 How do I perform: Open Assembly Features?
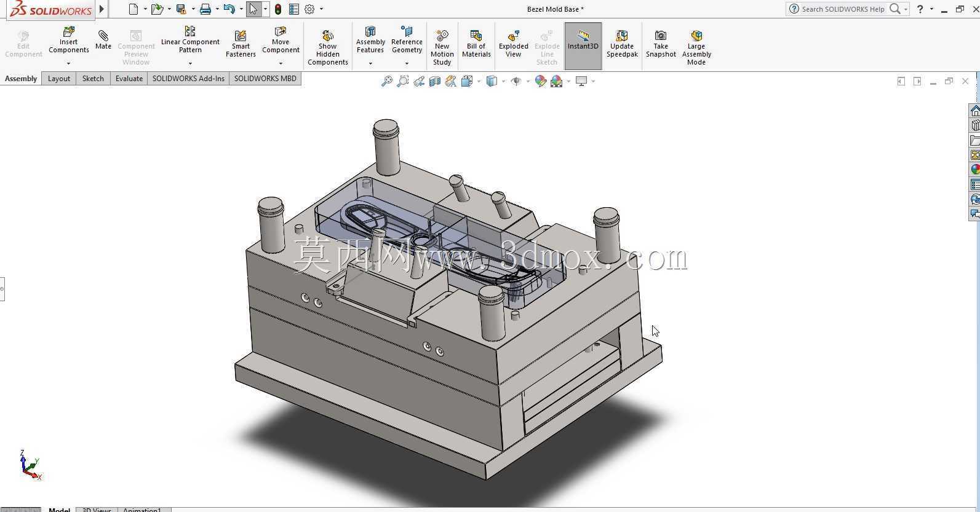click(x=370, y=41)
